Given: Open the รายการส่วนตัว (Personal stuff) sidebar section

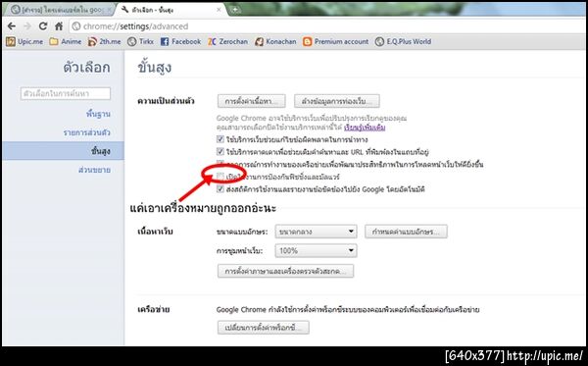Looking at the screenshot, I should click(x=86, y=132).
